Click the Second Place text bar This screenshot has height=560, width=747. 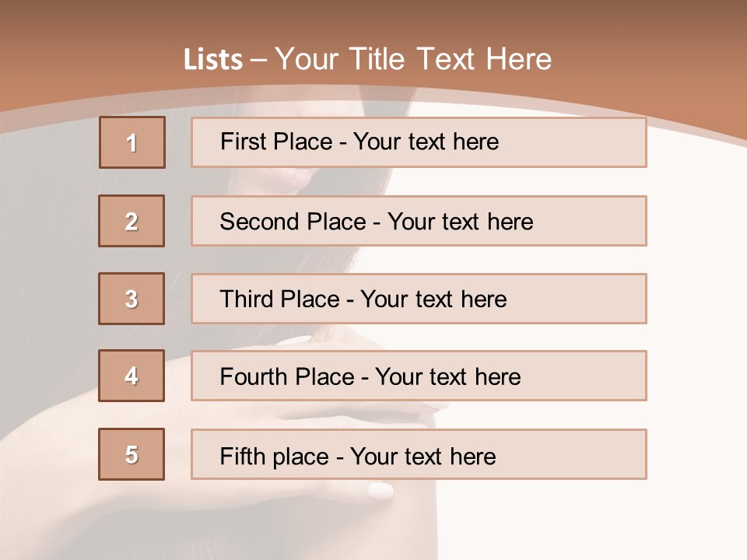[x=419, y=221]
